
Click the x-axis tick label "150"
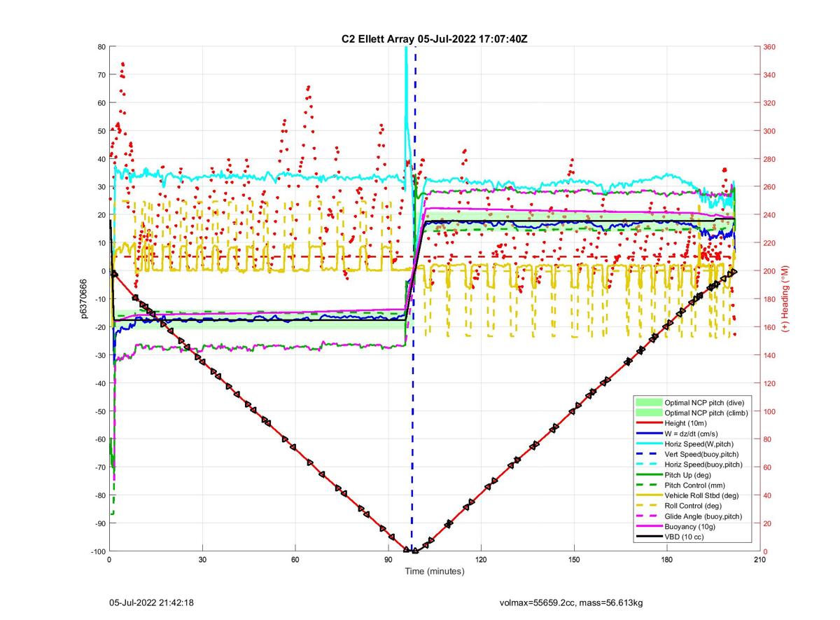click(x=574, y=560)
